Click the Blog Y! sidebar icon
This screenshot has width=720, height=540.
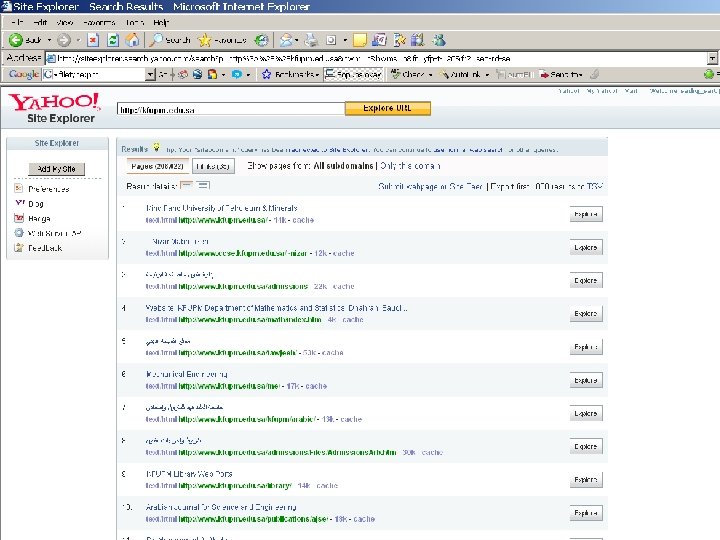pos(19,203)
